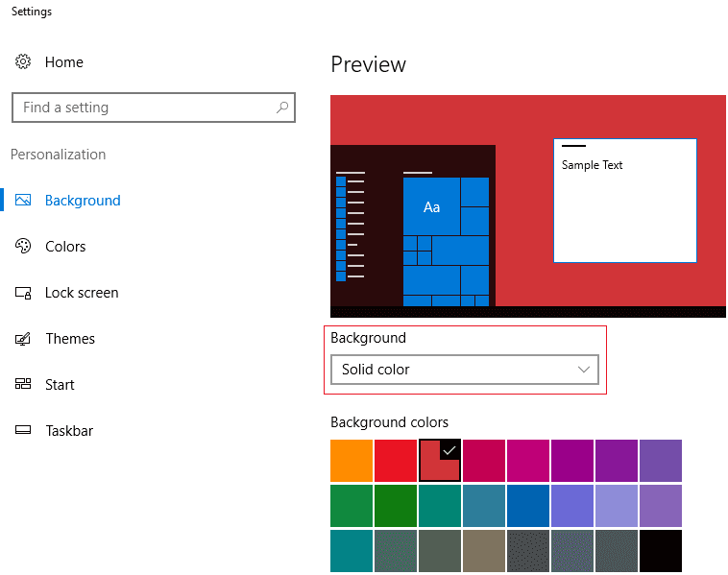Focus the Find a setting field

click(154, 108)
